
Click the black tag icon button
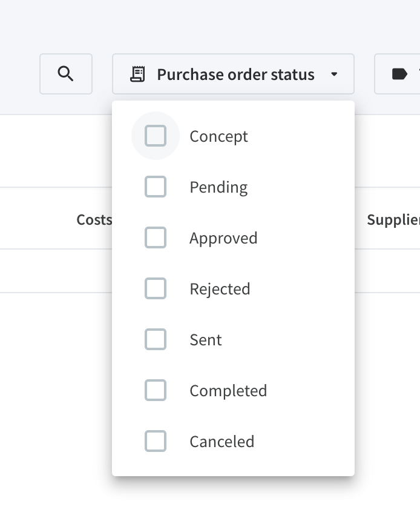[399, 75]
